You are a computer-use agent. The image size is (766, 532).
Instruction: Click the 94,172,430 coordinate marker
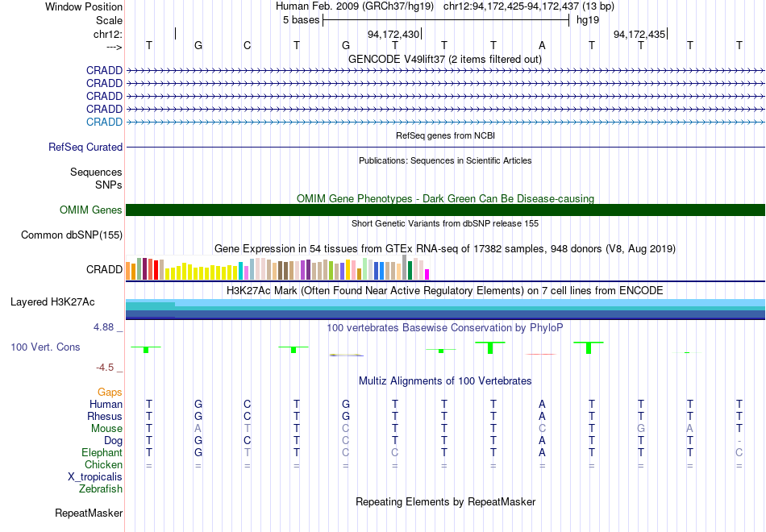coord(393,34)
